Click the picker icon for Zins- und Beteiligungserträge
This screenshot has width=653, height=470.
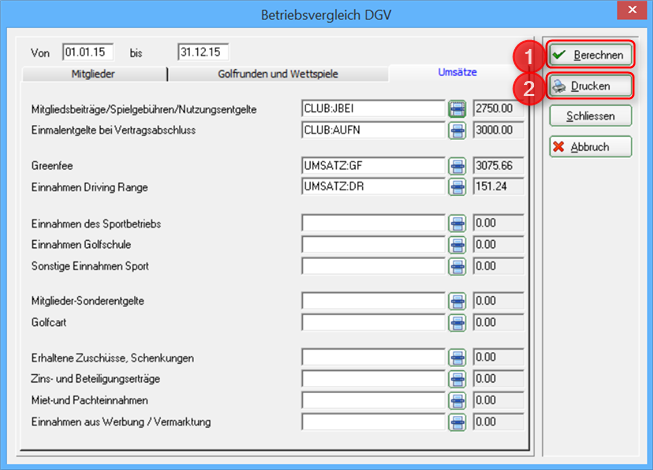pos(457,380)
